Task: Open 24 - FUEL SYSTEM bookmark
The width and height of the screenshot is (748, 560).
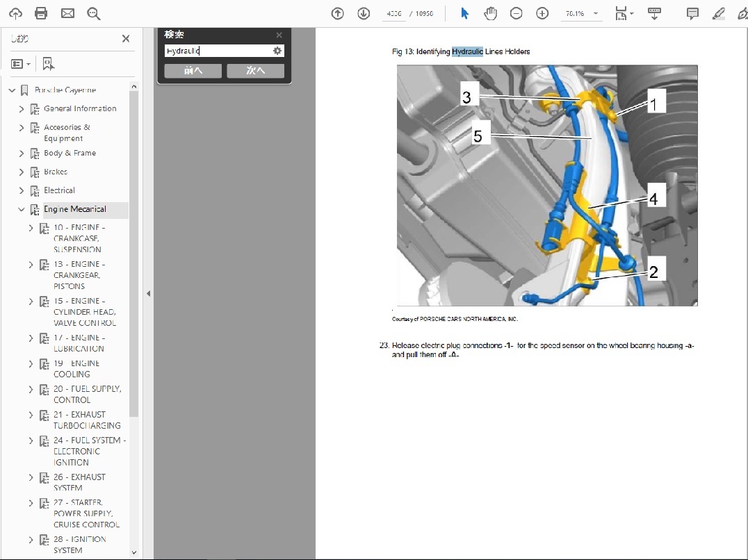Action: click(89, 451)
